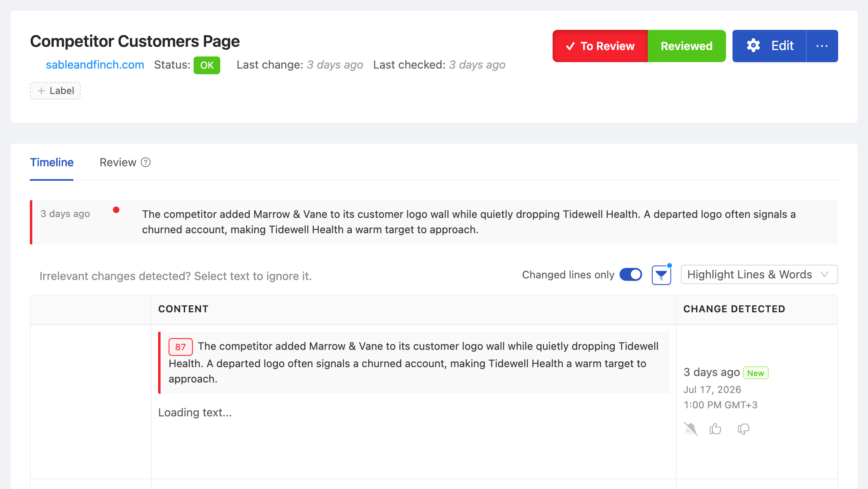Click 3 days ago timeline timestamp
This screenshot has height=489, width=868.
tap(65, 214)
